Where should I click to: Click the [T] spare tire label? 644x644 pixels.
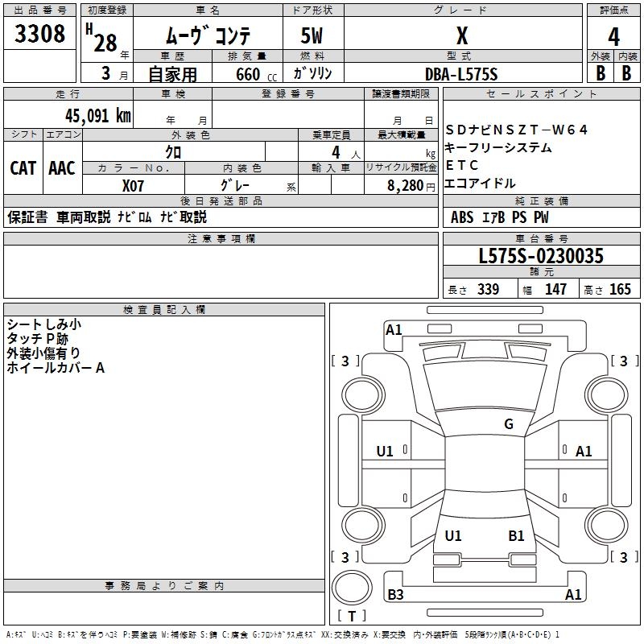(x=352, y=616)
